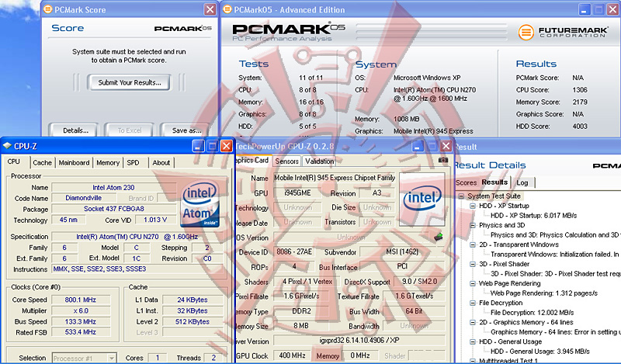Click the CPU Score value 1306
This screenshot has width=621, height=364.
point(580,90)
